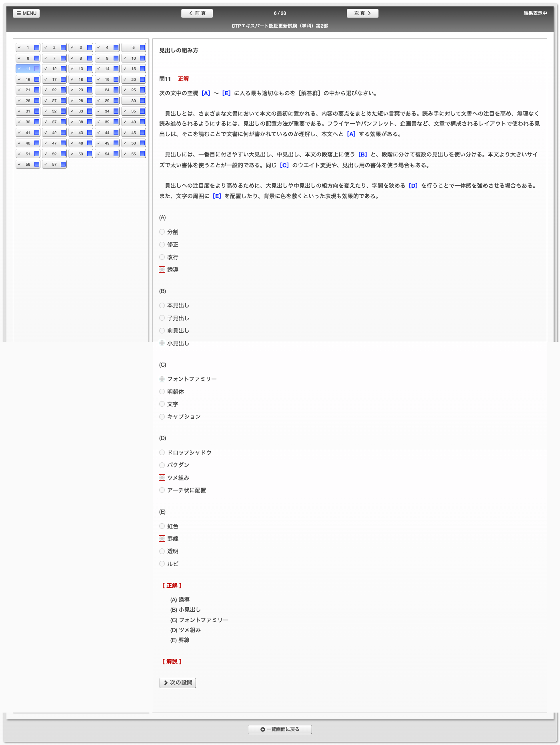Click the blue square on question 5

[142, 48]
